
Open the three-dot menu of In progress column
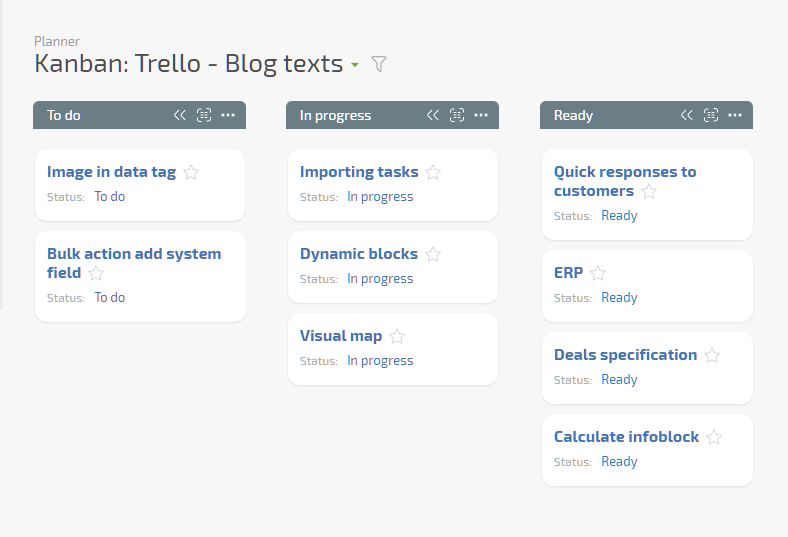tap(481, 115)
